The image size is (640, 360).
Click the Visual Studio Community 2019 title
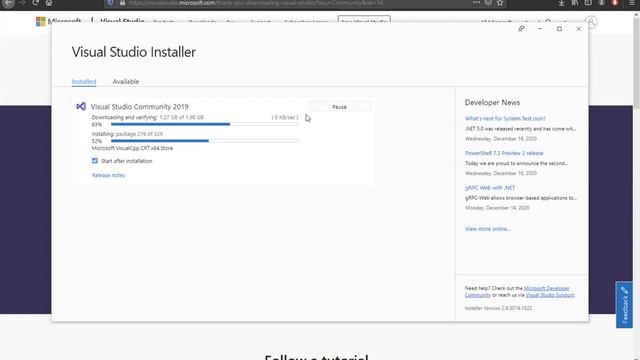[140, 107]
